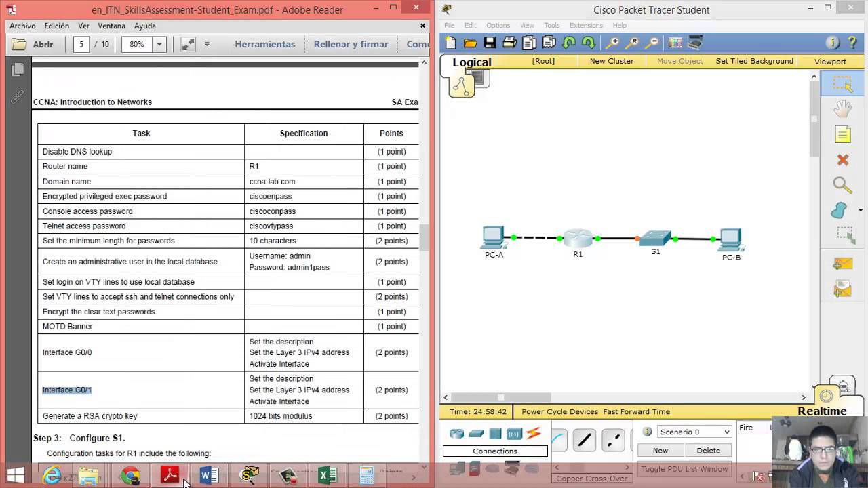Zoom in with the plus magnifier icon

612,43
